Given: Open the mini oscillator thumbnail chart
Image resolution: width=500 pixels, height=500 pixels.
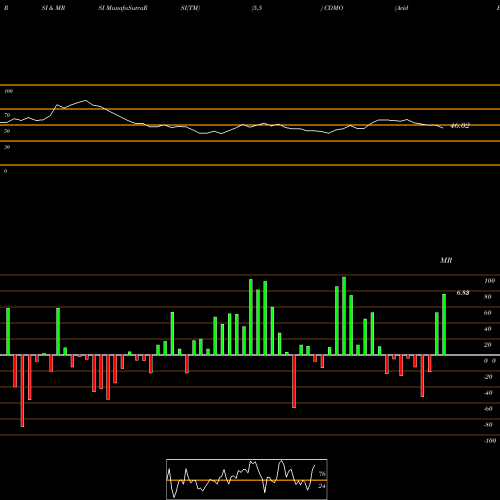Looking at the screenshot, I should [x=247, y=479].
